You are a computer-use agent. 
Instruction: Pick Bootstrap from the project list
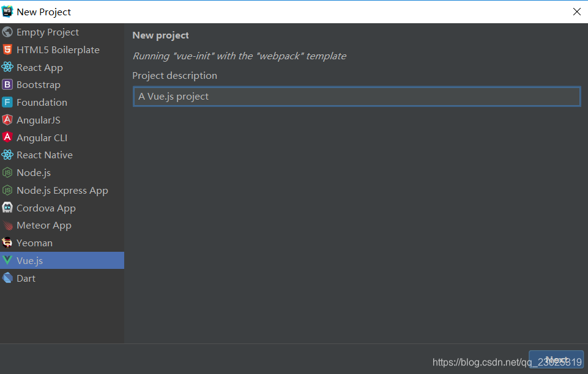[x=62, y=84]
